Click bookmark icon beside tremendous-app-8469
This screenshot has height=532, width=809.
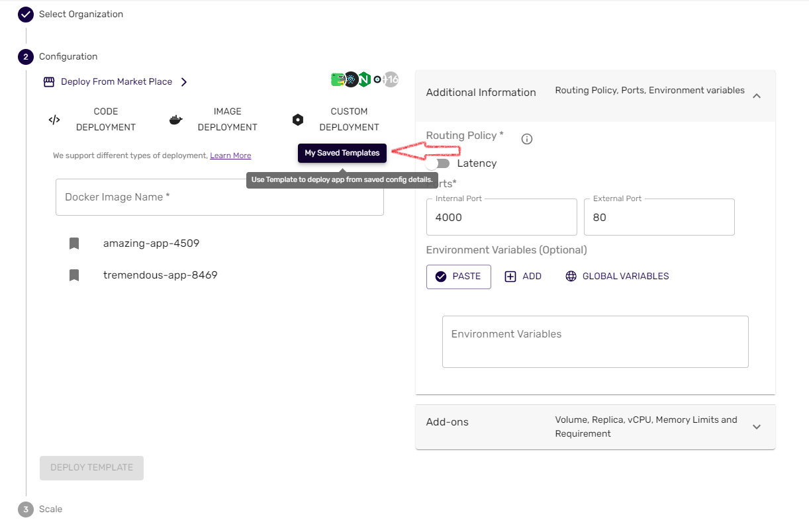point(74,275)
